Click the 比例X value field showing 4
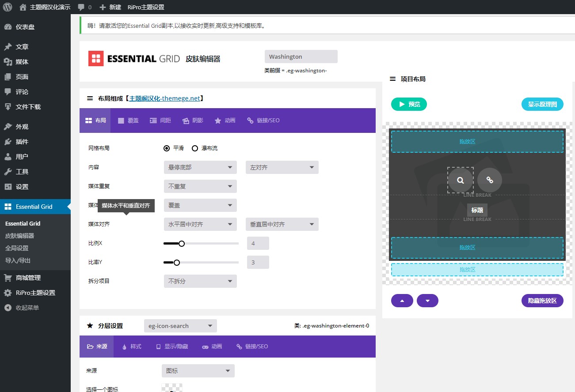This screenshot has width=575, height=392. tap(258, 243)
